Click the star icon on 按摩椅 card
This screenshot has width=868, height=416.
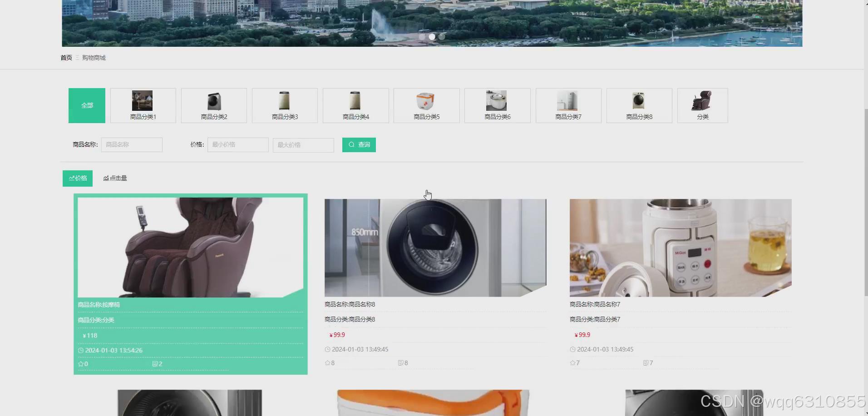pyautogui.click(x=81, y=364)
